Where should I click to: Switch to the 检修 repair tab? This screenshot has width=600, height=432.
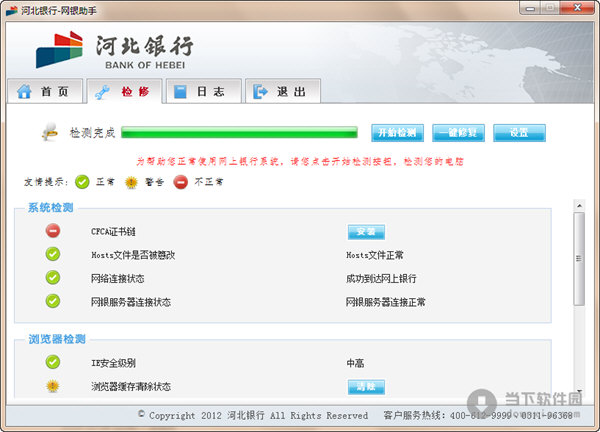point(124,91)
